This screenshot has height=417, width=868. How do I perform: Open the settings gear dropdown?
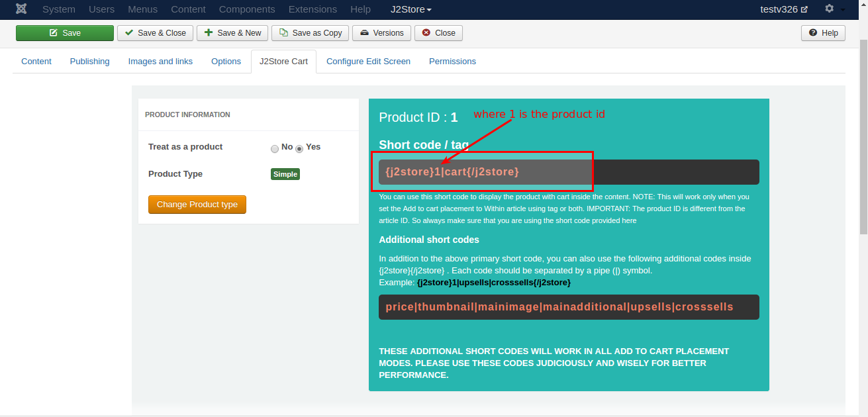[833, 9]
